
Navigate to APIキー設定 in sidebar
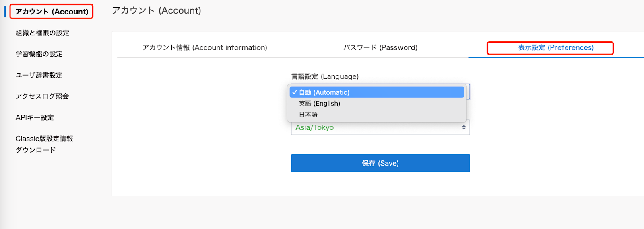(x=35, y=117)
